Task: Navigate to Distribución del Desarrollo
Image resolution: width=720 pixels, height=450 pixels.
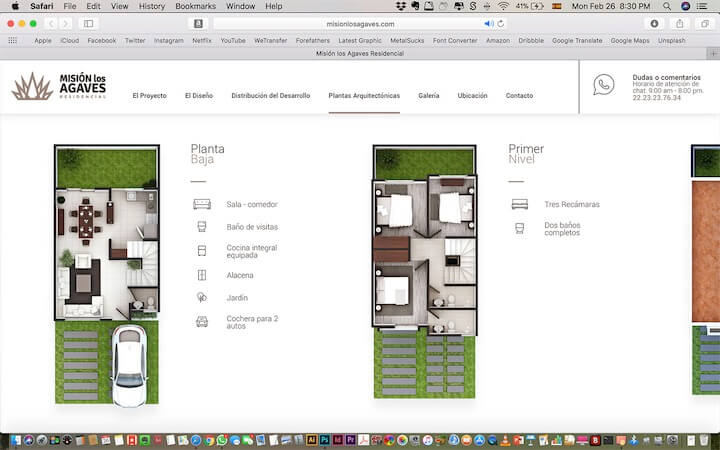Action: [x=270, y=96]
